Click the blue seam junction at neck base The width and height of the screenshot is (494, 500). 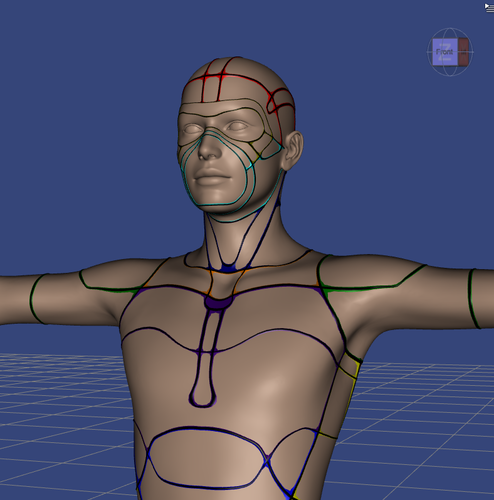[227, 268]
